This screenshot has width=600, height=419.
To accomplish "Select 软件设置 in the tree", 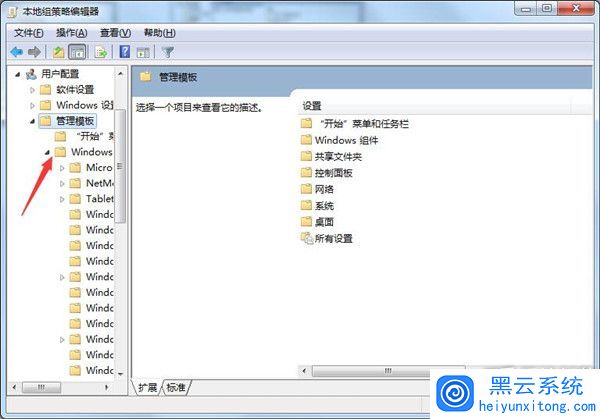I will [x=75, y=90].
